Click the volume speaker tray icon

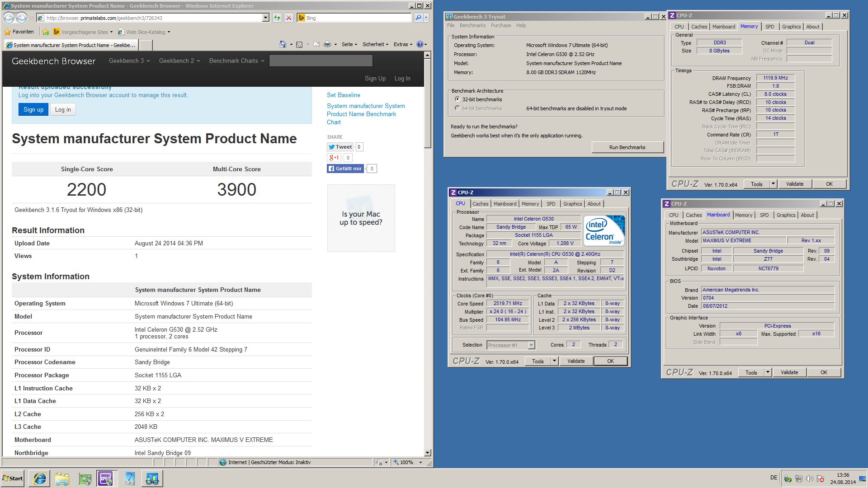point(809,479)
